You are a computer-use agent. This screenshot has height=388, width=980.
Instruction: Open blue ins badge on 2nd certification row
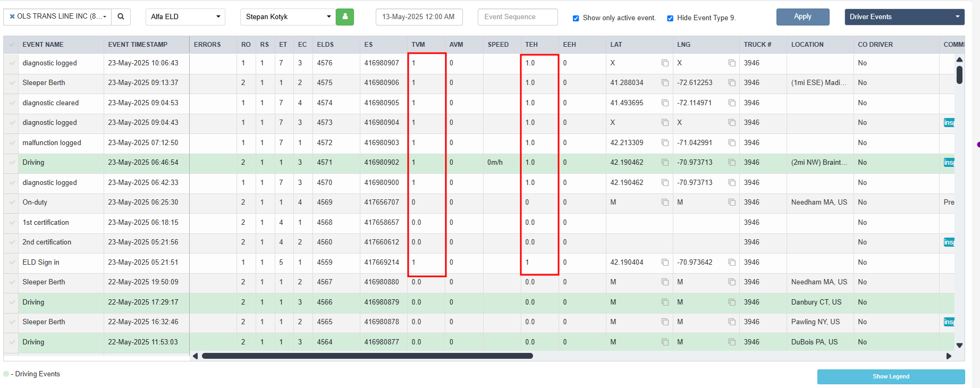tap(949, 242)
